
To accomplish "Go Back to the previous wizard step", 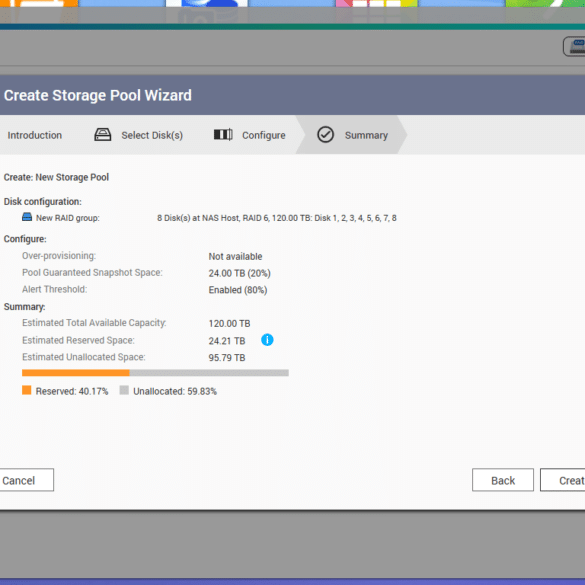I will pos(503,480).
